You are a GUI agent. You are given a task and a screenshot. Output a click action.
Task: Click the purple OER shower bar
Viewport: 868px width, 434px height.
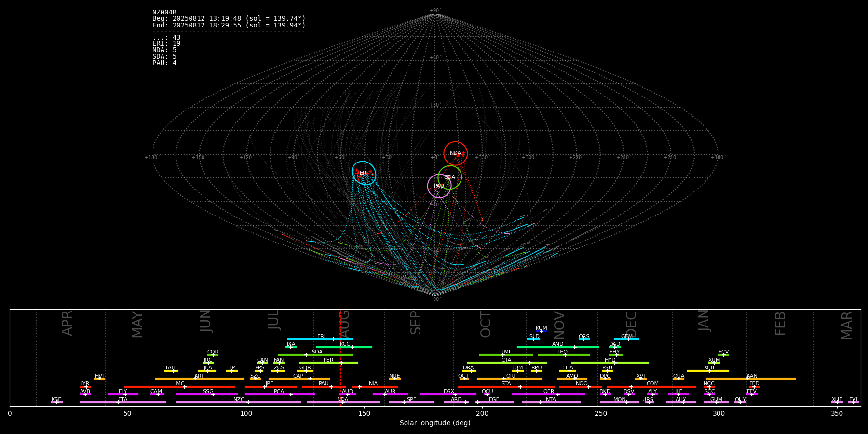[548, 394]
